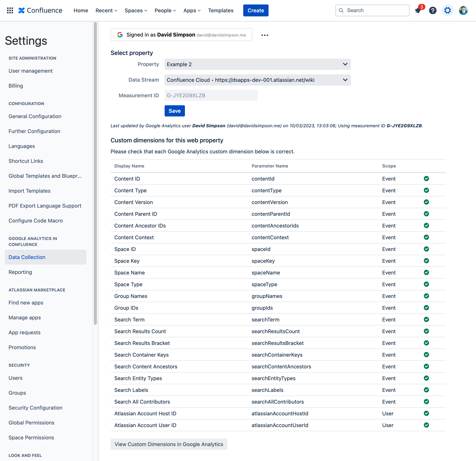
Task: Click View Custom Dimensions in Google Analytics
Action: (x=169, y=444)
